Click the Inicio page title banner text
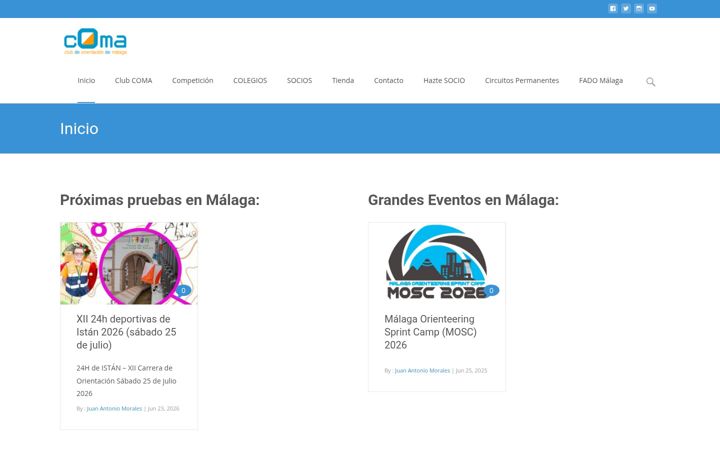This screenshot has height=450, width=720. click(x=79, y=129)
